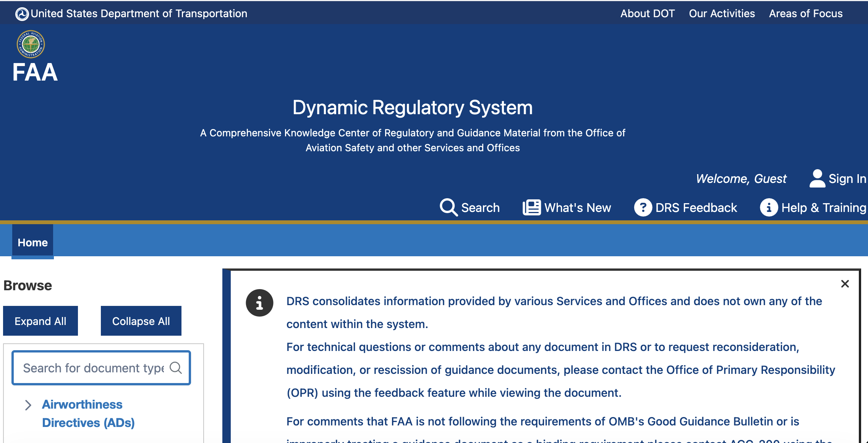Screen dimensions: 868x443
Task: Click the Sign In user icon
Action: 817,178
